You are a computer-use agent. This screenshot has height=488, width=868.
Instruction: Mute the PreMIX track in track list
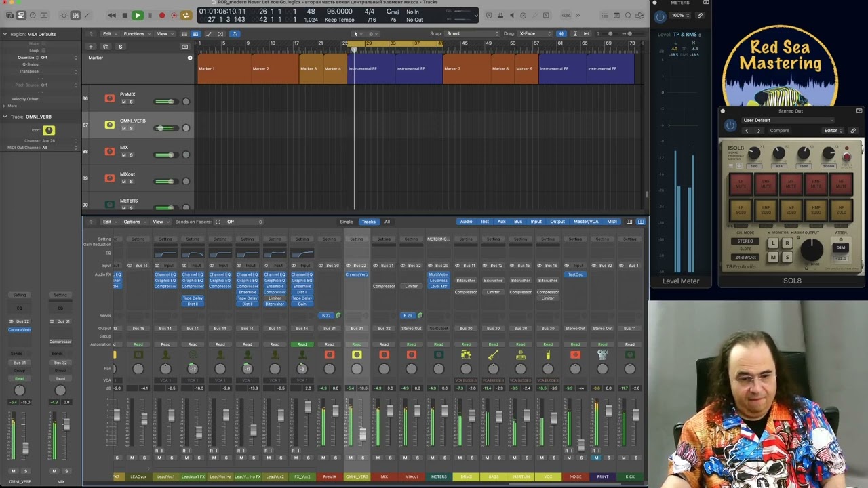[x=123, y=102]
